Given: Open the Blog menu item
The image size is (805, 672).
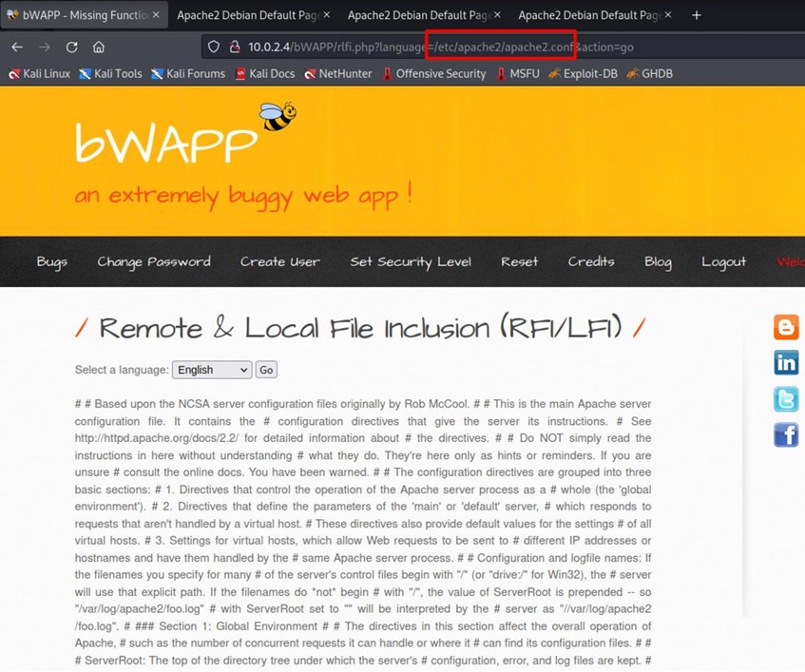Looking at the screenshot, I should point(658,261).
